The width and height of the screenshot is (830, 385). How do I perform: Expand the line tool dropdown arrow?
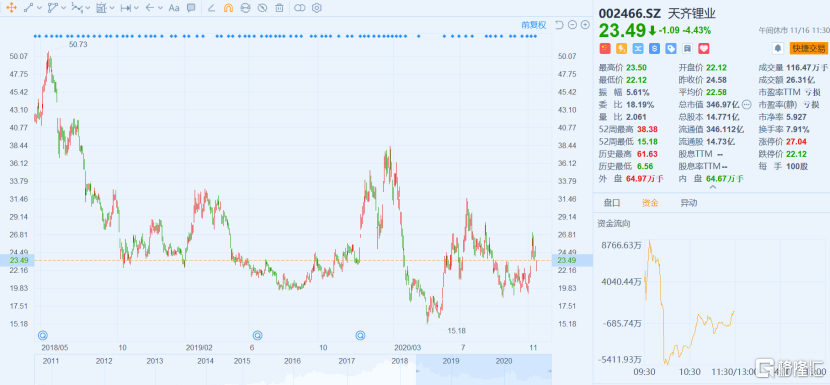coord(40,8)
